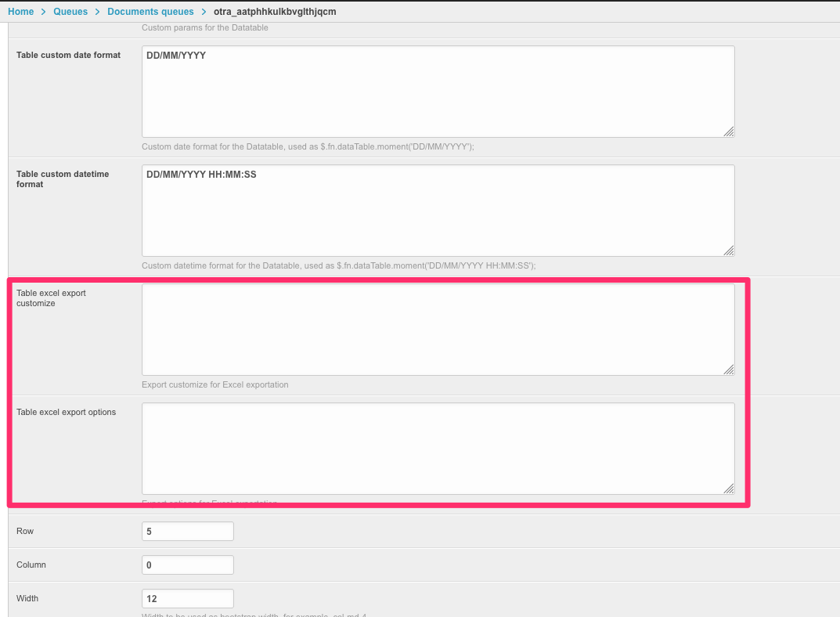Click the "Table excel export options" label

tap(66, 412)
